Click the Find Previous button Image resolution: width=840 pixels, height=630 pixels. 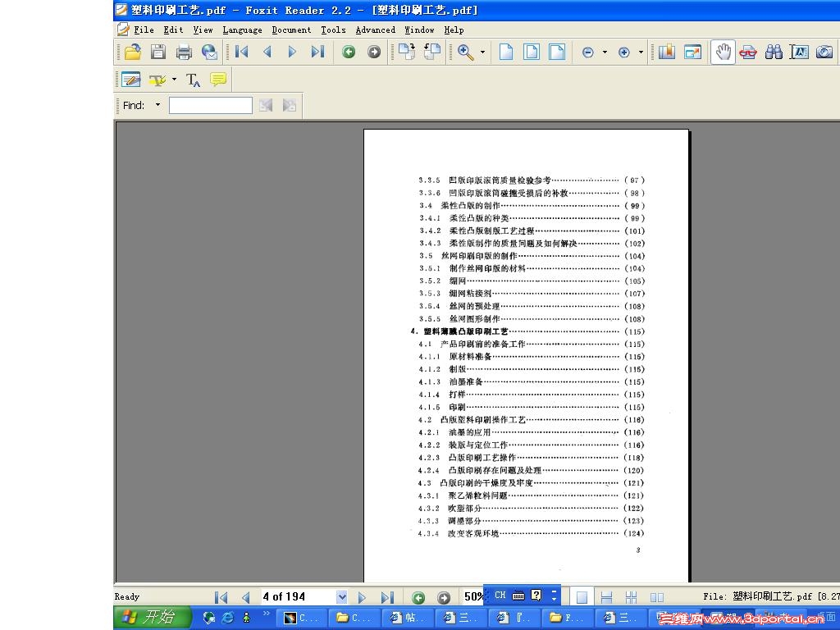pyautogui.click(x=266, y=105)
